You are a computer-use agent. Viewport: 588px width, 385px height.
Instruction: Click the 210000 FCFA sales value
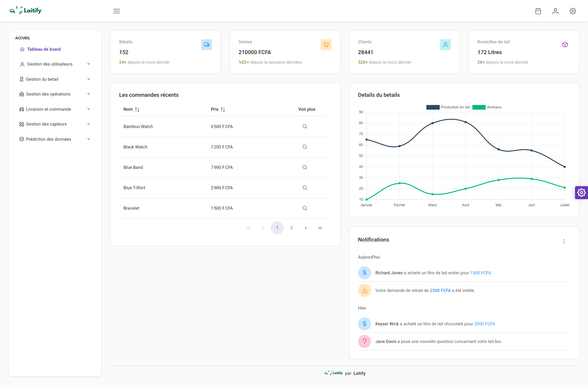click(x=255, y=52)
